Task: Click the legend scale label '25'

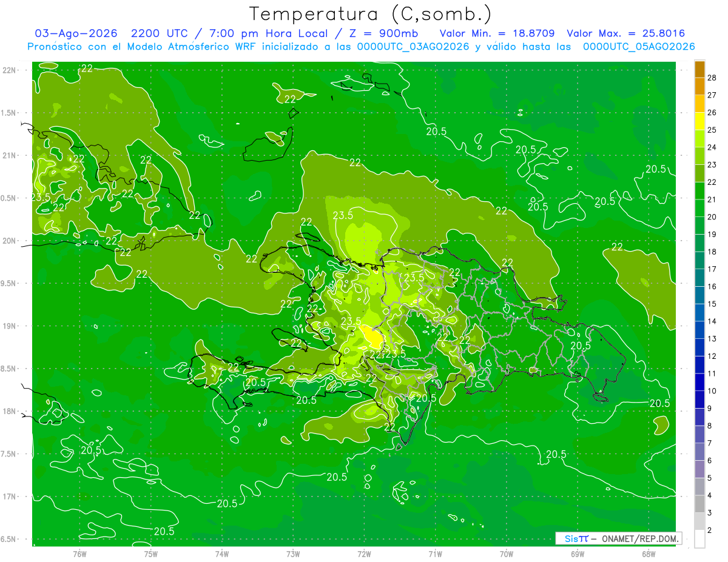Action: coord(712,130)
